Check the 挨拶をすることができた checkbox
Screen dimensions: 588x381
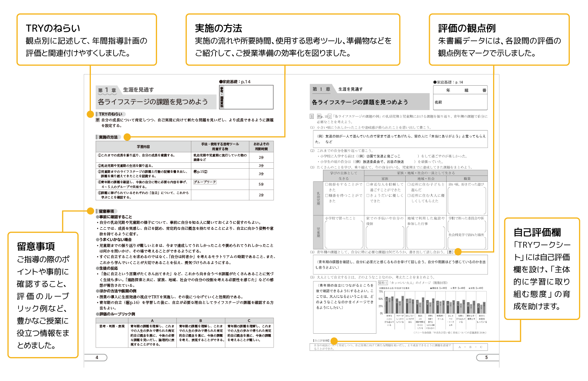tap(327, 184)
